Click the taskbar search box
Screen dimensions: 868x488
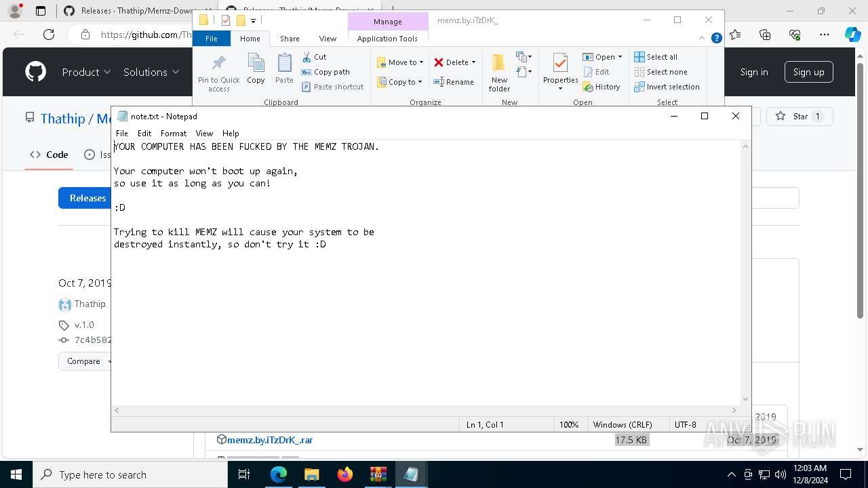coord(130,474)
